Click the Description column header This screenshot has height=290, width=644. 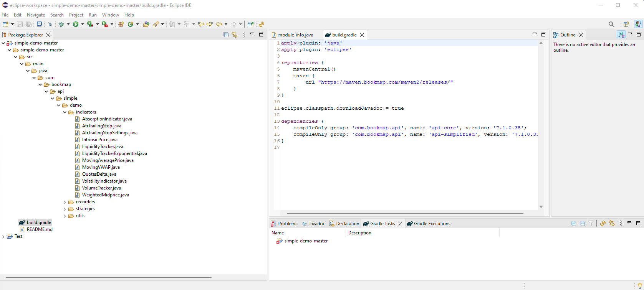422,233
